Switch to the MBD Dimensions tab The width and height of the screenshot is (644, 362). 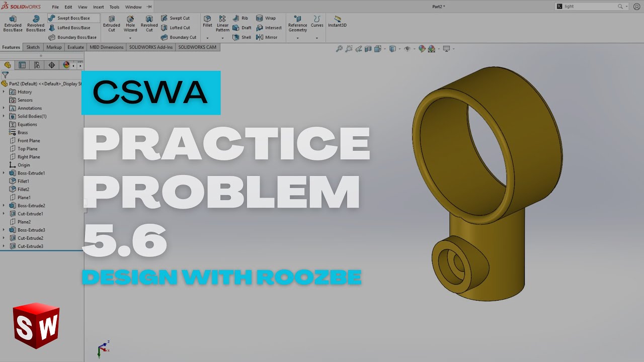107,47
